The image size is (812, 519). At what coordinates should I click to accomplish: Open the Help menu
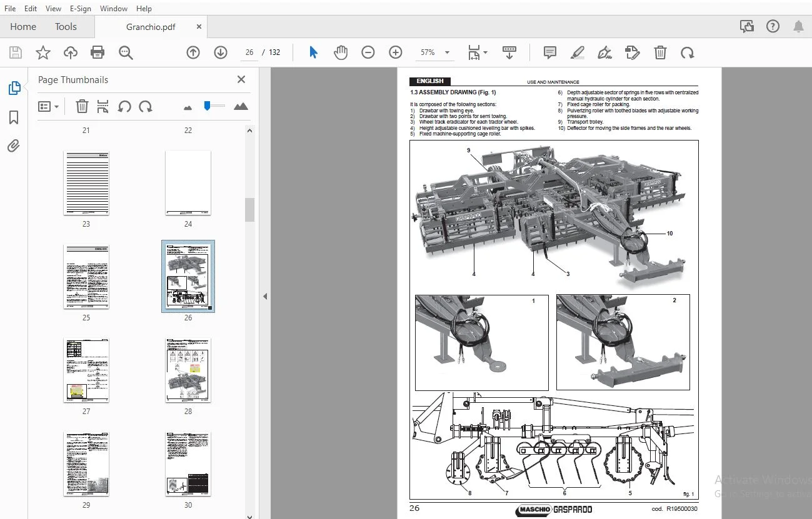click(144, 9)
